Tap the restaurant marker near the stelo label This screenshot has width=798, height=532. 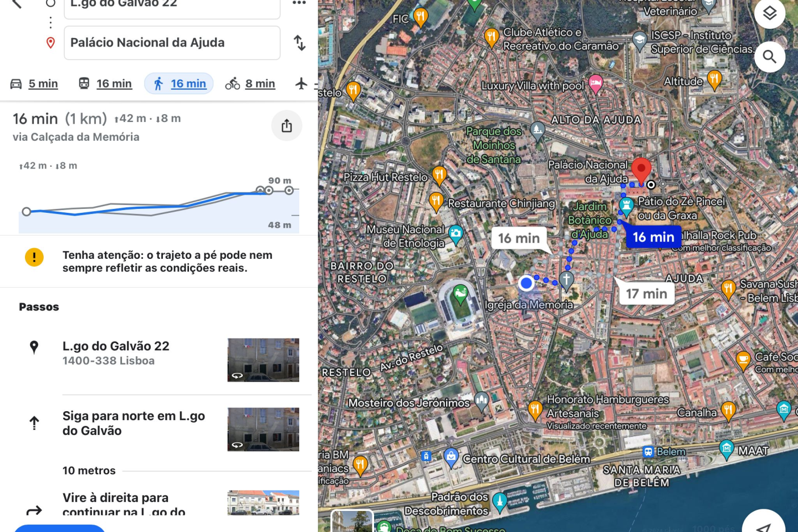click(x=353, y=91)
